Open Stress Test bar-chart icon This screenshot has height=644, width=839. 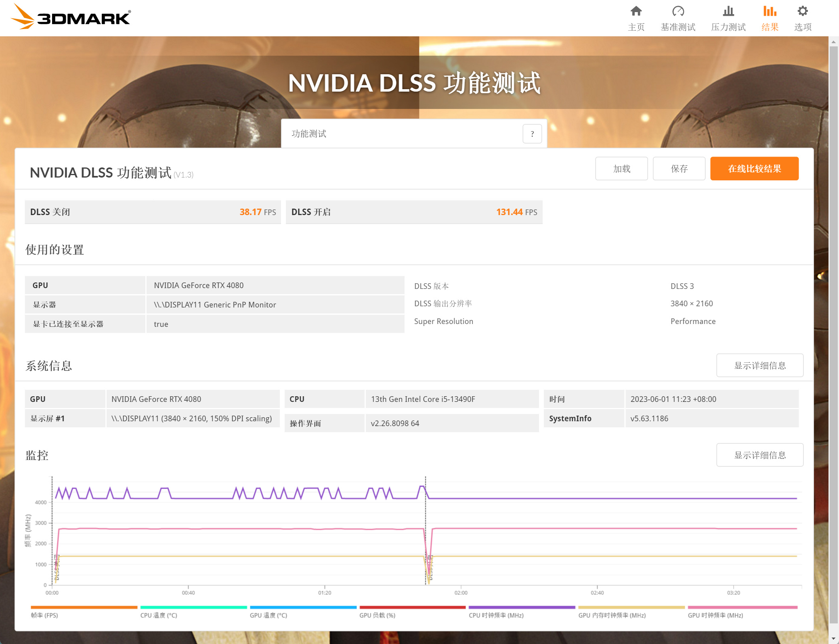pos(728,11)
